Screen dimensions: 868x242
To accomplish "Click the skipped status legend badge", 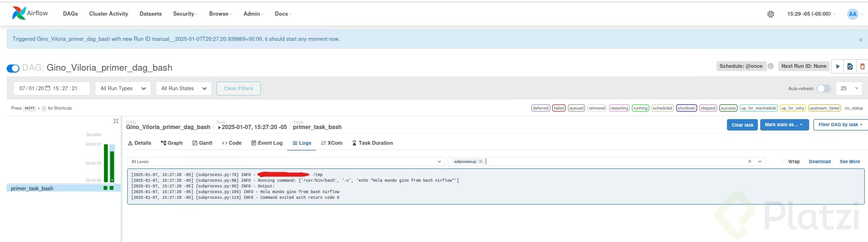I will click(708, 108).
